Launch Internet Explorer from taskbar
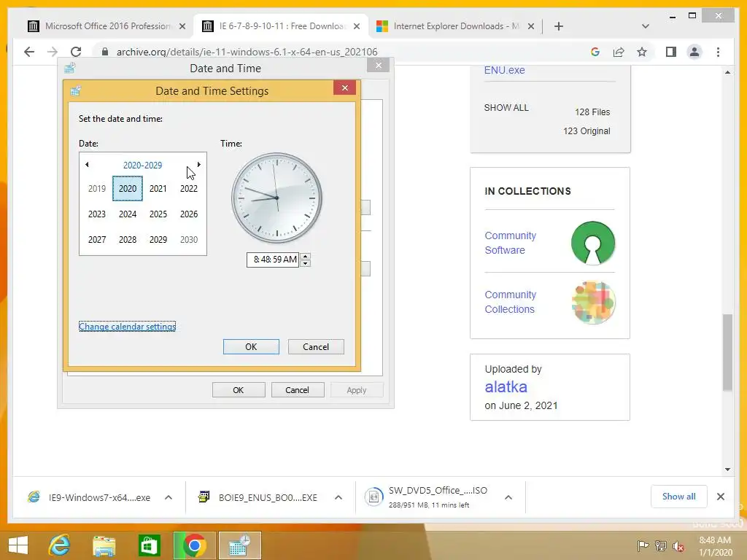The height and width of the screenshot is (560, 747). (60, 545)
